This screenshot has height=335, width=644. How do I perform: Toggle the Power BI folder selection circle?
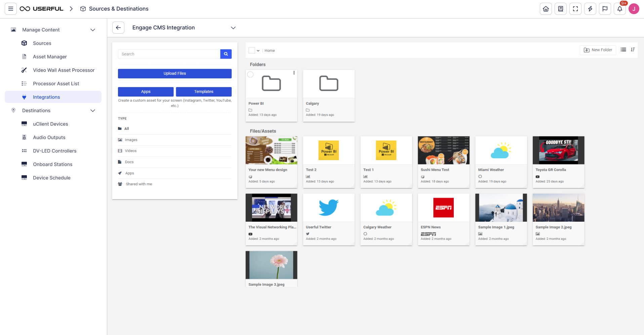pos(250,74)
